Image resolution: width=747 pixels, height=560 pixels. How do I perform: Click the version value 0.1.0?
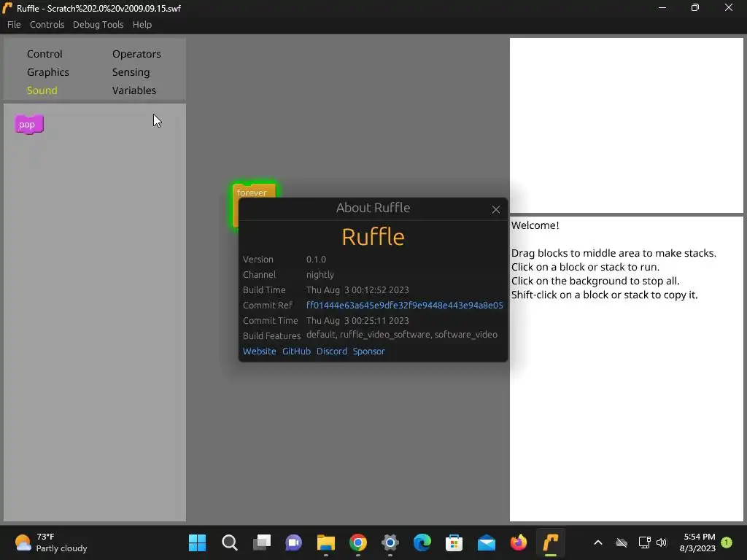pos(316,259)
